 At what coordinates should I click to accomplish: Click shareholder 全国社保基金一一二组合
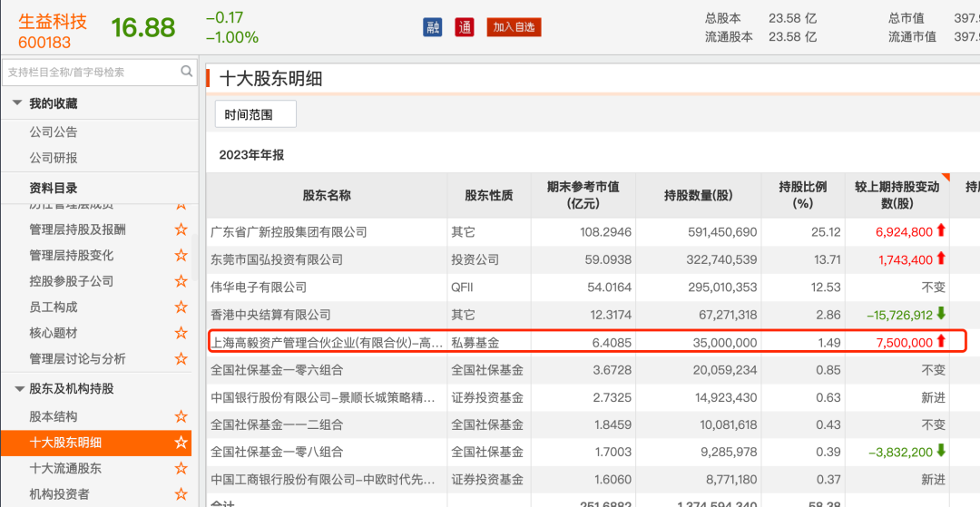(x=277, y=425)
